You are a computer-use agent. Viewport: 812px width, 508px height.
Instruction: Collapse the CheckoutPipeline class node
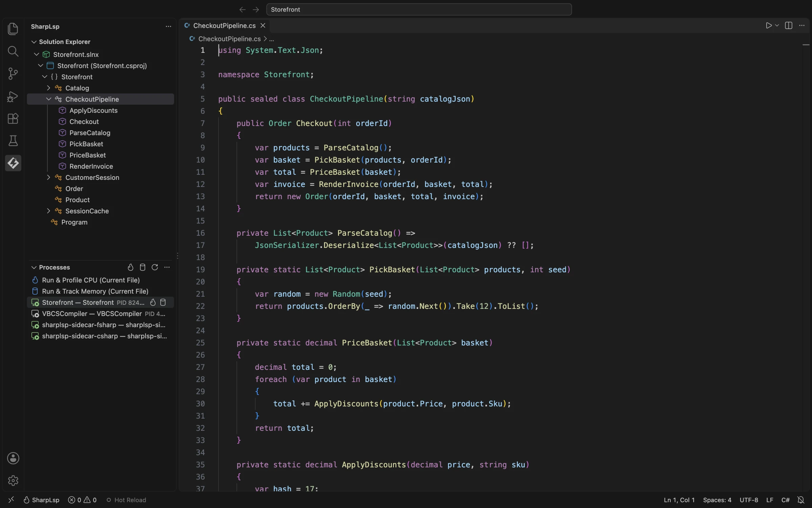[x=48, y=99]
